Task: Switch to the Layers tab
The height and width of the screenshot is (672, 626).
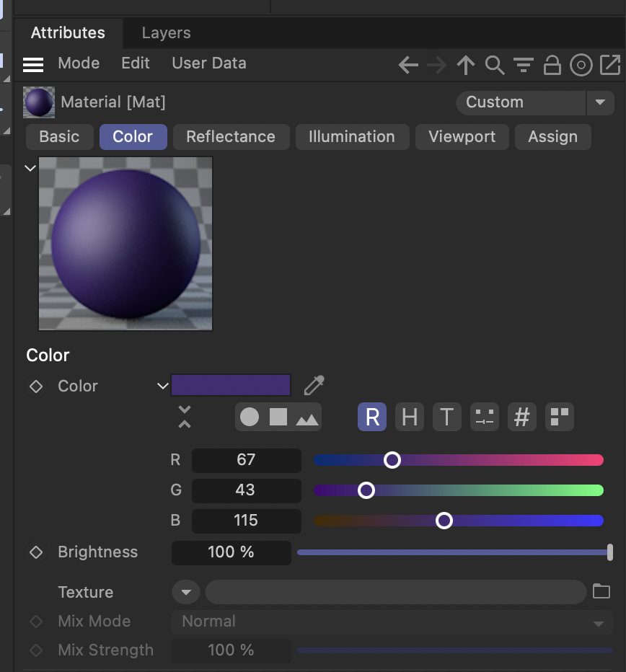Action: [165, 32]
